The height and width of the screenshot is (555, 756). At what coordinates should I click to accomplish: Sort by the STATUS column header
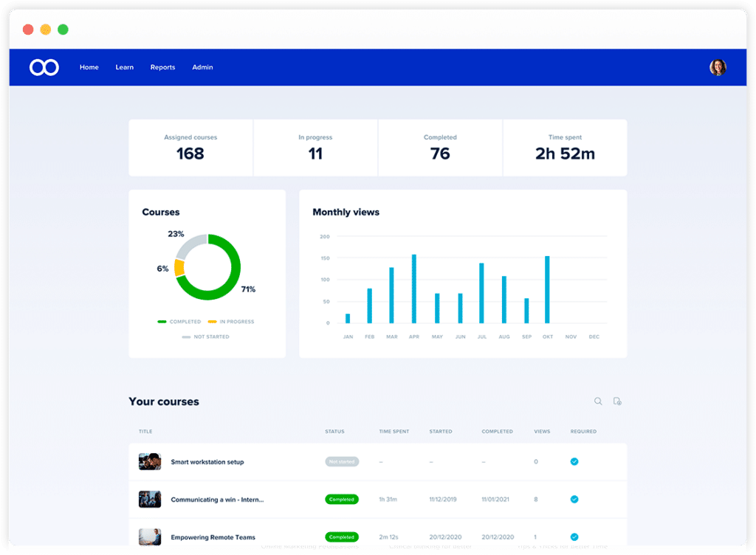(334, 432)
